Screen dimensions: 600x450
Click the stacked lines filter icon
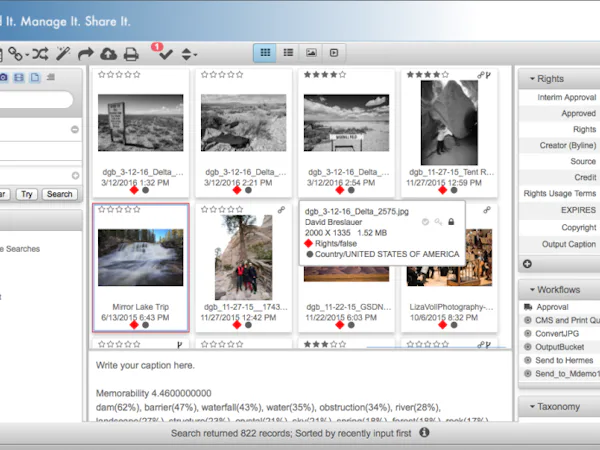coord(51,77)
